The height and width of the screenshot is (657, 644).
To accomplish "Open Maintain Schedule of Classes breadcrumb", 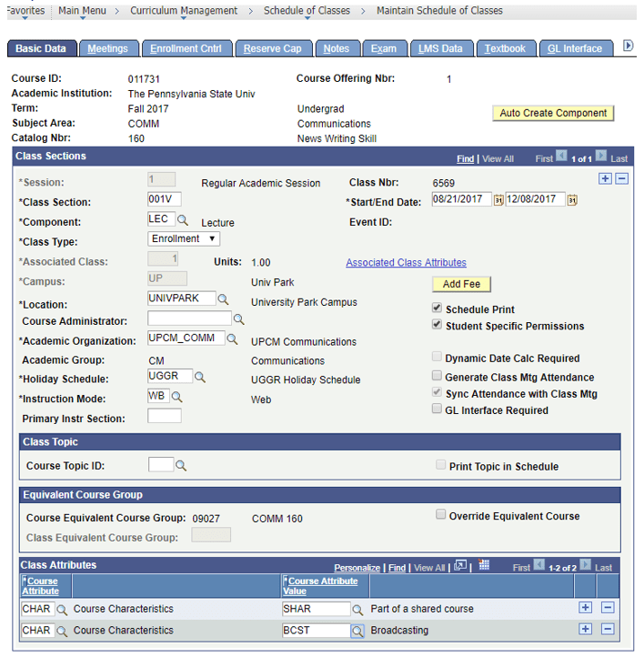I will click(x=439, y=11).
